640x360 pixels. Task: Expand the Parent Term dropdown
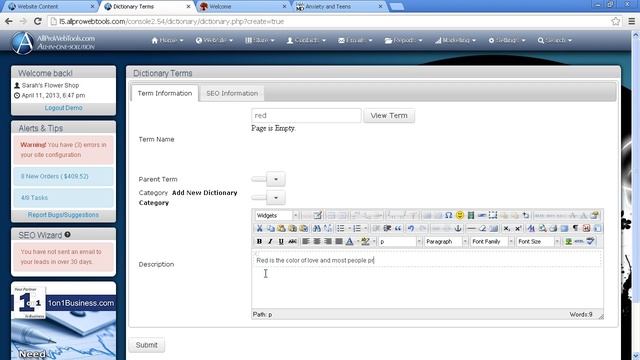point(276,179)
